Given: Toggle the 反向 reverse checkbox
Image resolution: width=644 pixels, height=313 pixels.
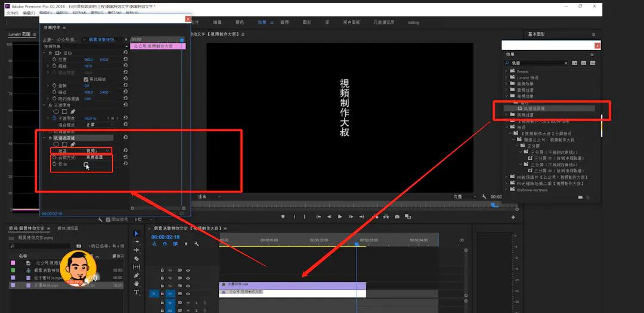Looking at the screenshot, I should pos(86,165).
